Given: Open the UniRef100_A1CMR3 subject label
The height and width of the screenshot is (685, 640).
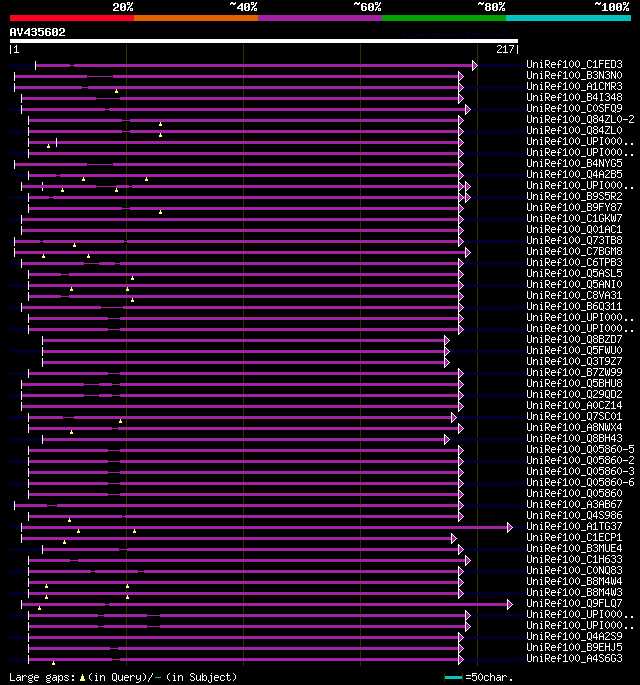Looking at the screenshot, I should click(574, 86).
